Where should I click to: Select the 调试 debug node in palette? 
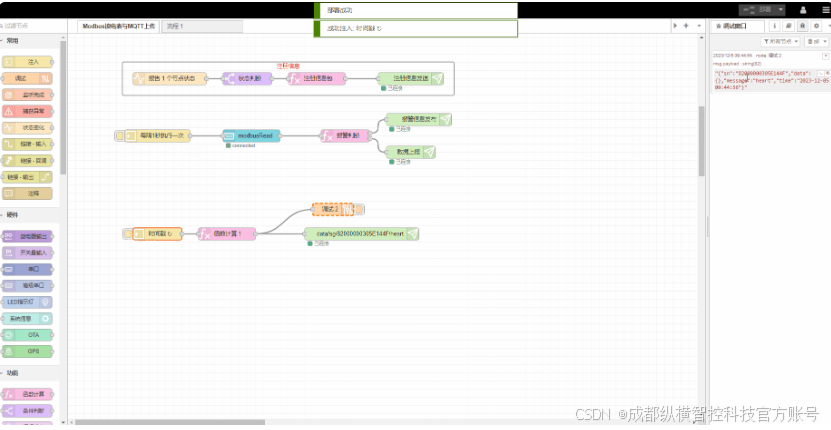28,78
